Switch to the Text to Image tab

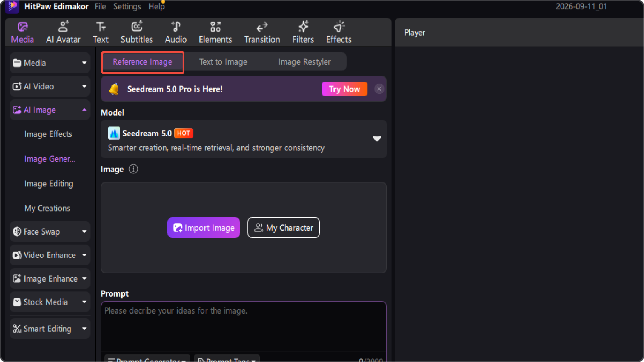click(223, 62)
